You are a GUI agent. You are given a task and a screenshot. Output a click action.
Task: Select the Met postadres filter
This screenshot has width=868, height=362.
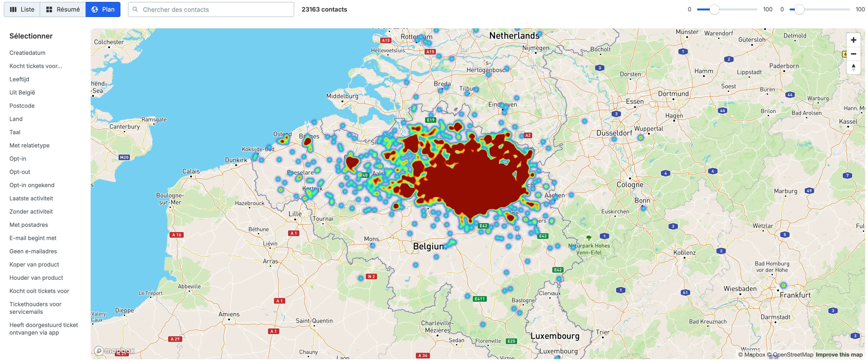click(29, 225)
